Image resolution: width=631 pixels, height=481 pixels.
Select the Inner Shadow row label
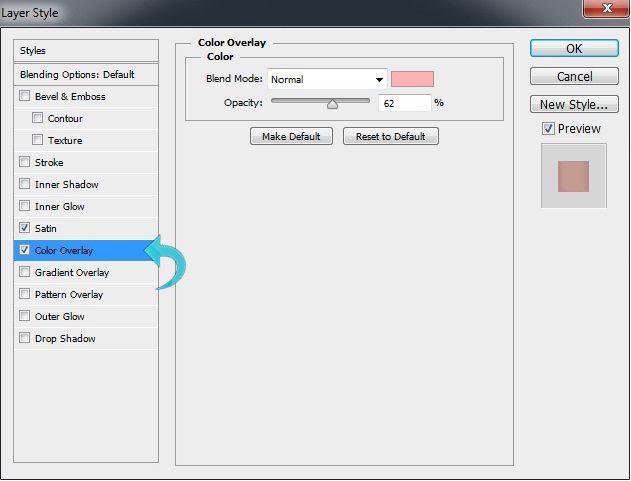pos(66,184)
